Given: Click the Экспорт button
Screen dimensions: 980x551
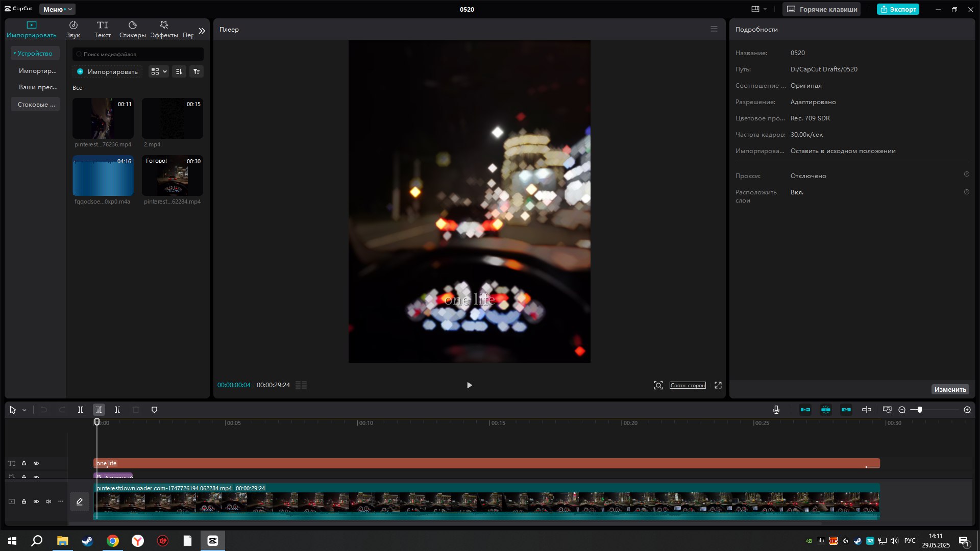Looking at the screenshot, I should click(x=898, y=9).
